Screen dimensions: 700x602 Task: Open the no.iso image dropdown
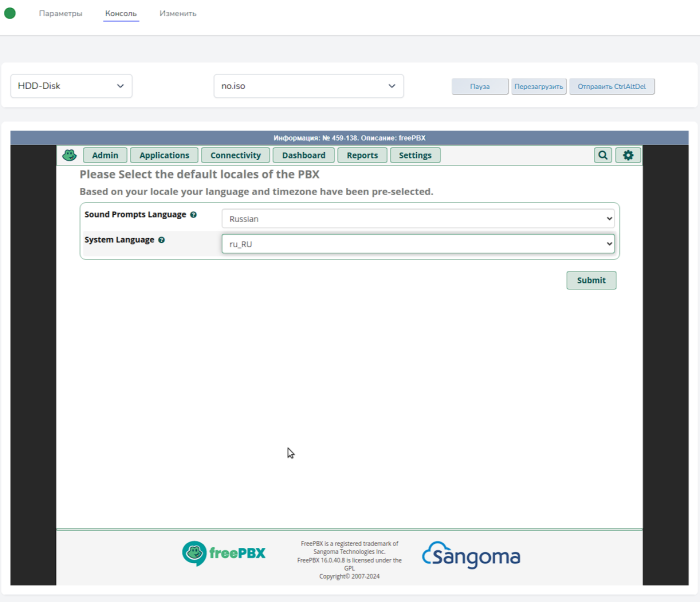pos(308,86)
